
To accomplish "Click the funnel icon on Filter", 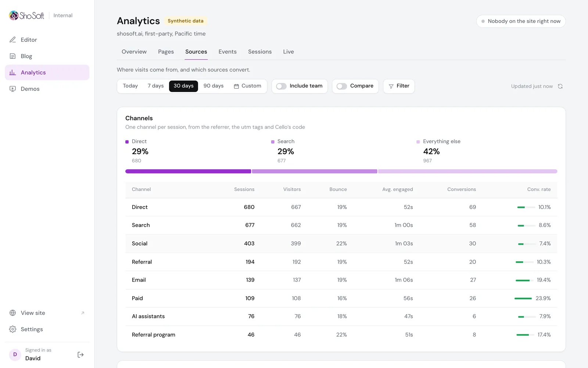I will [x=391, y=86].
